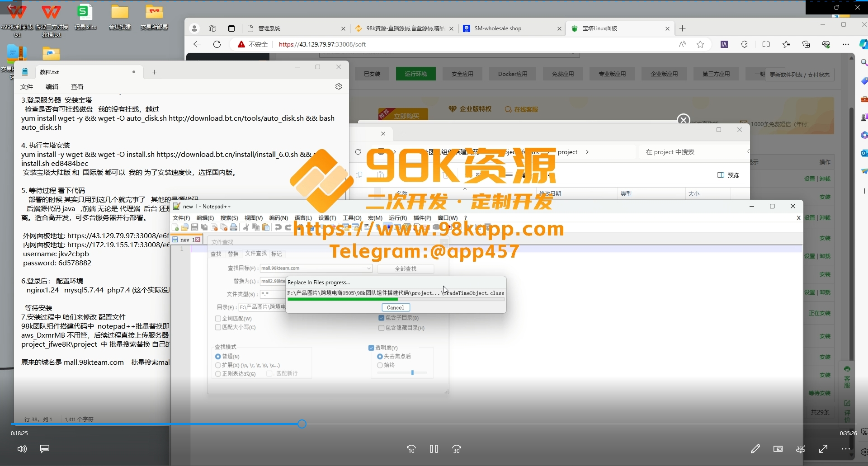Expand the chevron after project breadcrumb
Image resolution: width=868 pixels, height=466 pixels.
587,152
